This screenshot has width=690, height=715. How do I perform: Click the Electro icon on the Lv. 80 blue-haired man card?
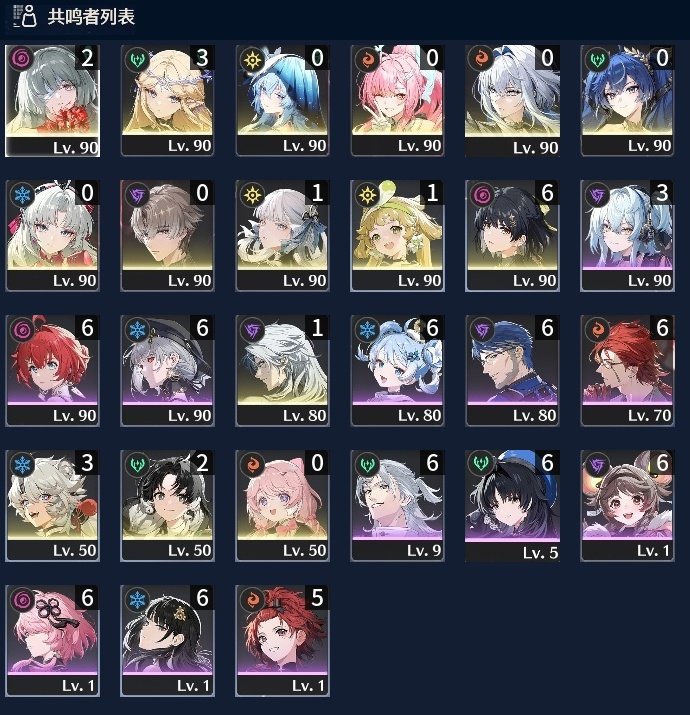(x=482, y=329)
